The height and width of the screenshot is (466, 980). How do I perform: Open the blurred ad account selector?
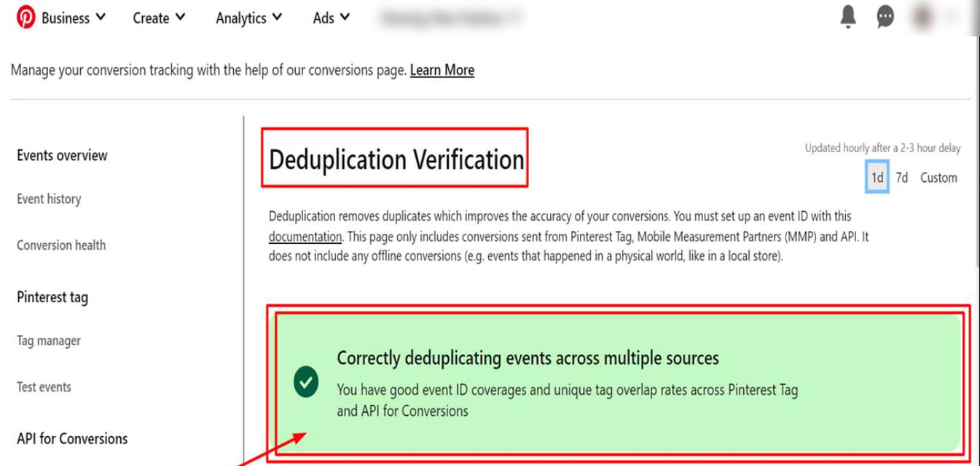452,18
